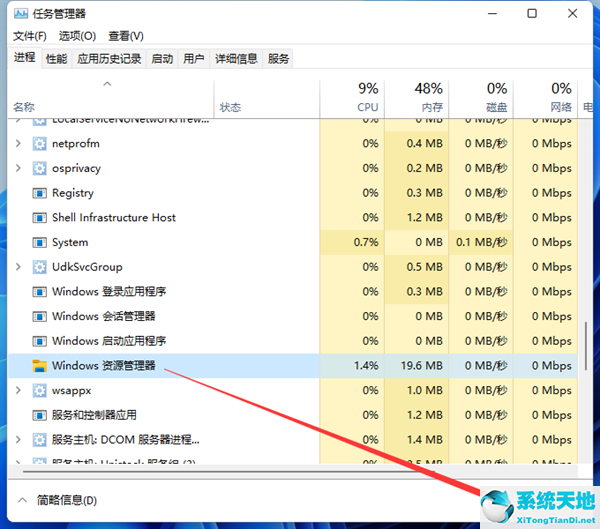This screenshot has width=600, height=529.
Task: Click the 1.4 MB memory value of DCOM
Action: (x=425, y=440)
